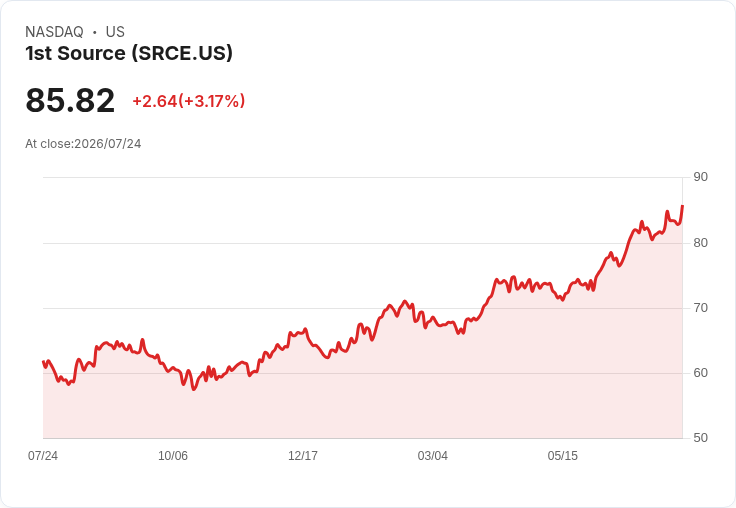Click the current price 85.82
The height and width of the screenshot is (508, 736).
tap(70, 100)
